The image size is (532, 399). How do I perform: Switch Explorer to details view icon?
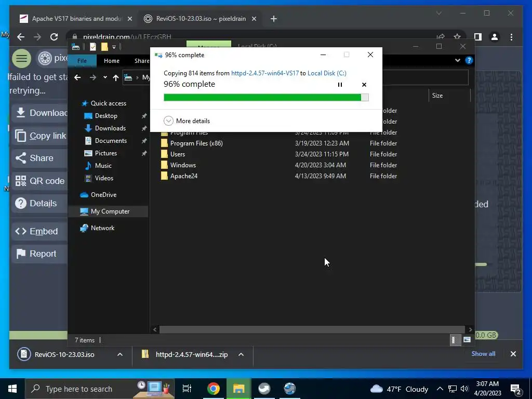click(x=454, y=340)
